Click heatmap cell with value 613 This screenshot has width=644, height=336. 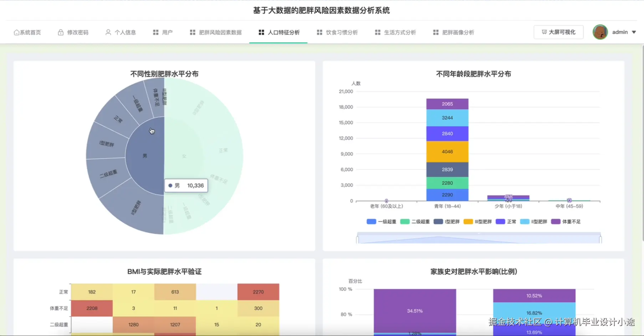(x=175, y=292)
